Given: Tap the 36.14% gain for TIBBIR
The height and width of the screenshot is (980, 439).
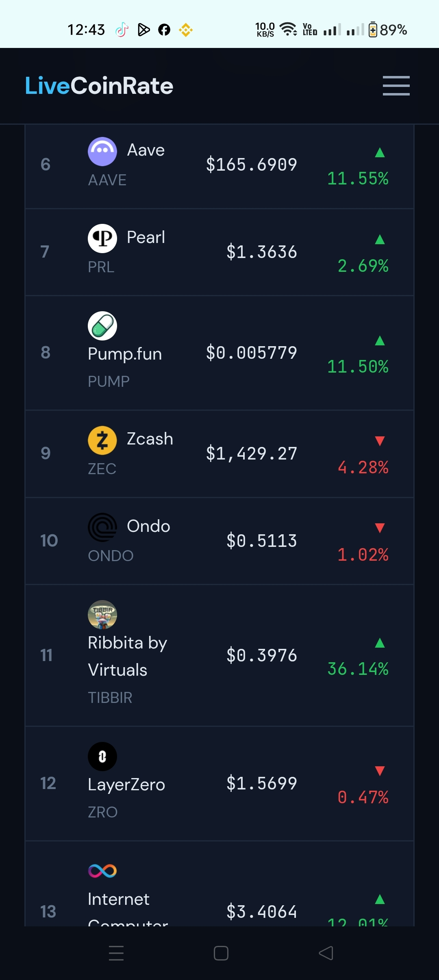Looking at the screenshot, I should coord(358,669).
